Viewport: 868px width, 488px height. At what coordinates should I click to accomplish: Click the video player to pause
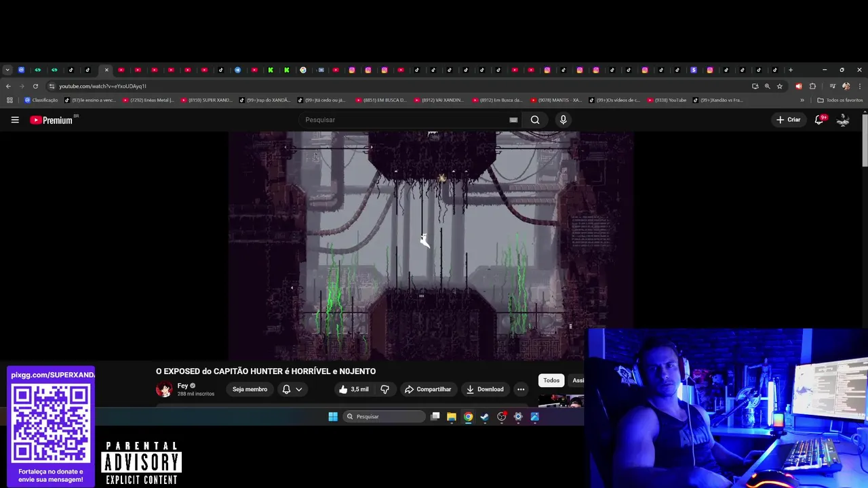pyautogui.click(x=431, y=245)
